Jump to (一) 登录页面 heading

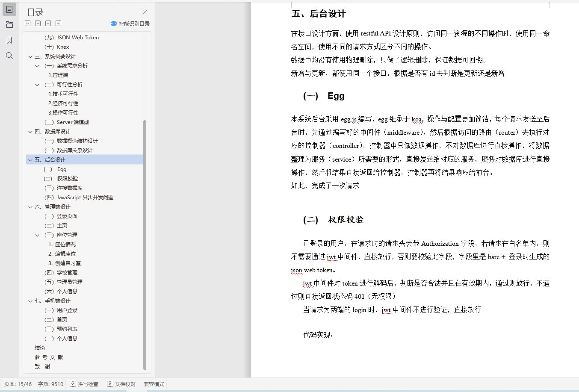(x=61, y=216)
